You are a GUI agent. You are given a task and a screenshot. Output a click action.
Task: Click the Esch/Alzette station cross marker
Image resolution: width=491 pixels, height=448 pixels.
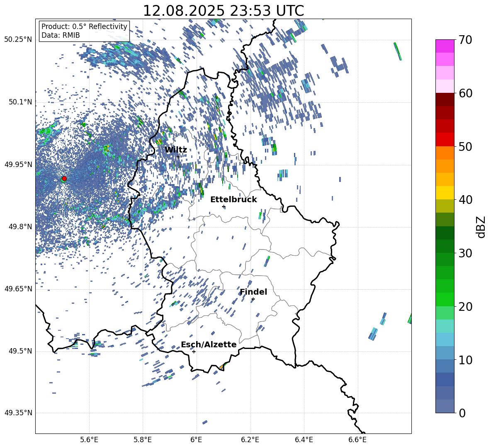[194, 351]
